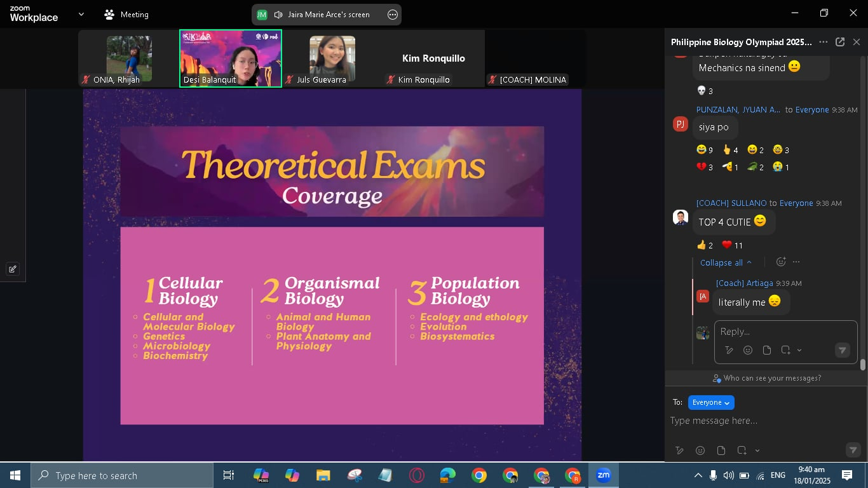Open the Zoom Workplace dropdown chevron

[x=81, y=14]
